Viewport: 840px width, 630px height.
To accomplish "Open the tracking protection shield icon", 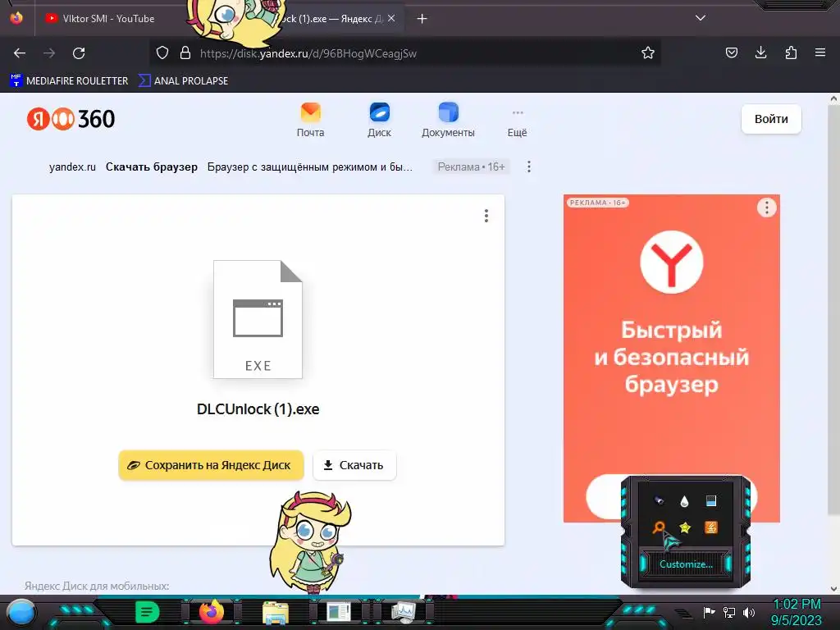I will tap(162, 52).
